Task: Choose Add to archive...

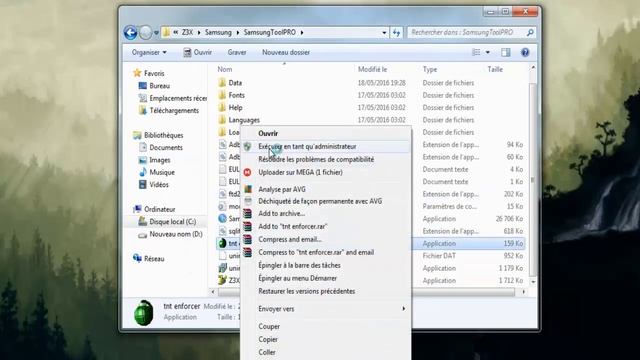Action: 326,213
